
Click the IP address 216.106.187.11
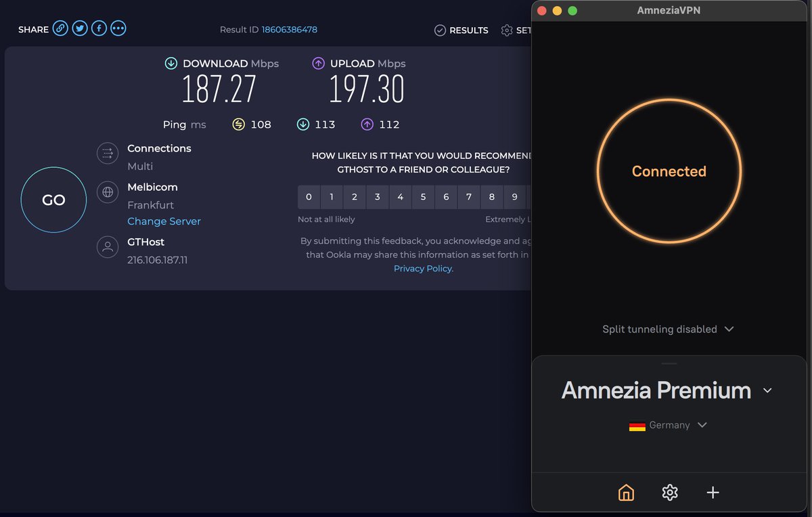[158, 260]
